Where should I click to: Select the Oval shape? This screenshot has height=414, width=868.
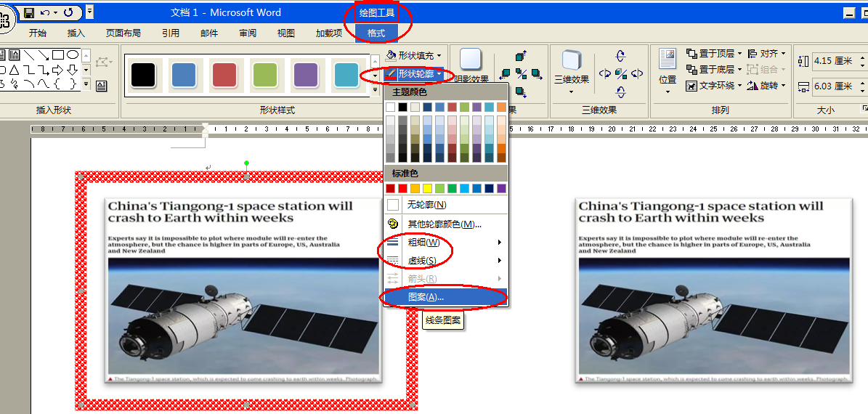pos(73,54)
